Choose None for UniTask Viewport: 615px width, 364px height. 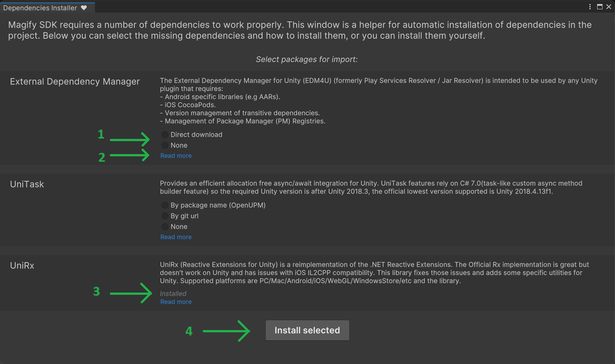point(164,226)
